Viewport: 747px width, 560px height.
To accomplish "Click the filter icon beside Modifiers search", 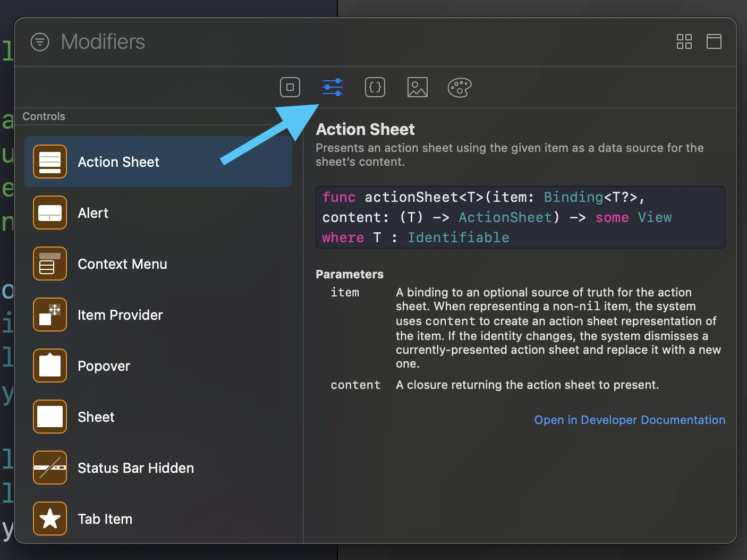I will (x=40, y=41).
